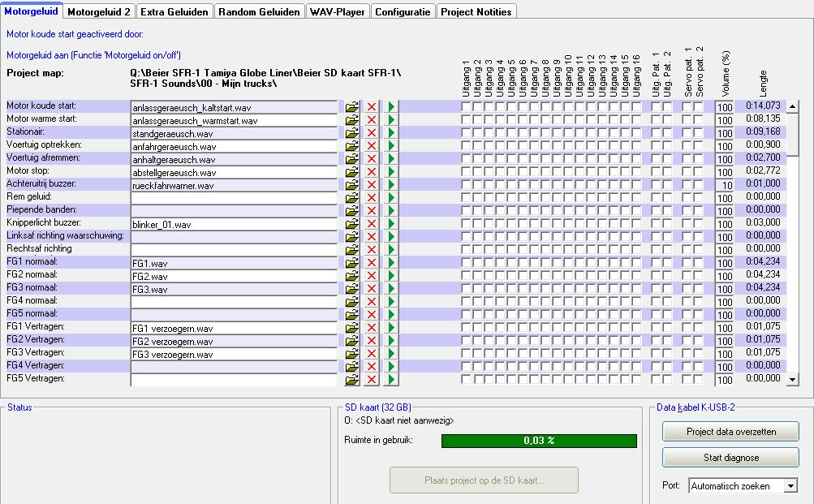
Task: Open file browser for Stationair row
Action: point(352,133)
